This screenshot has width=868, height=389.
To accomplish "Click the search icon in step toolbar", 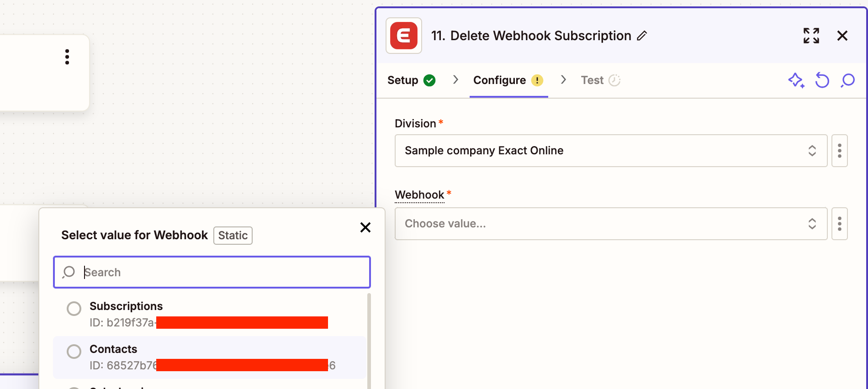I will (x=848, y=80).
